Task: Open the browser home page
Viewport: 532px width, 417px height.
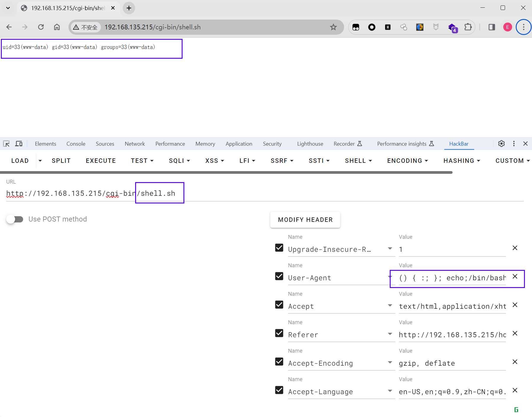Action: 57,27
